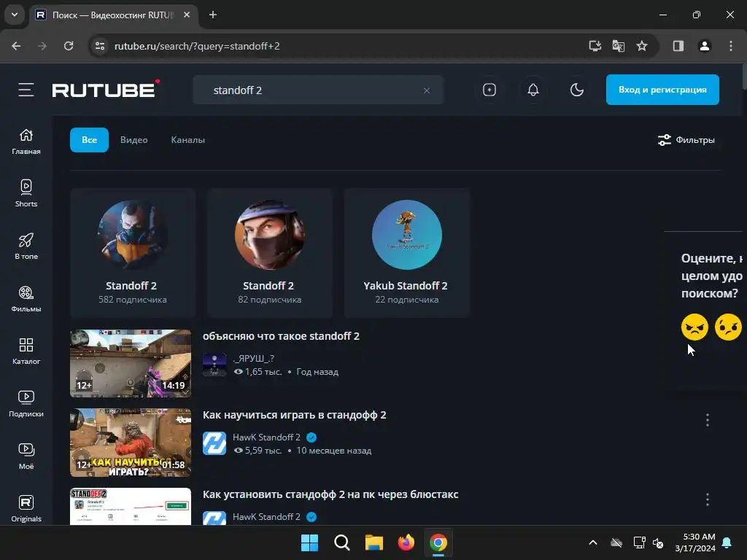Go back in browser history
The width and height of the screenshot is (747, 560).
coord(16,46)
